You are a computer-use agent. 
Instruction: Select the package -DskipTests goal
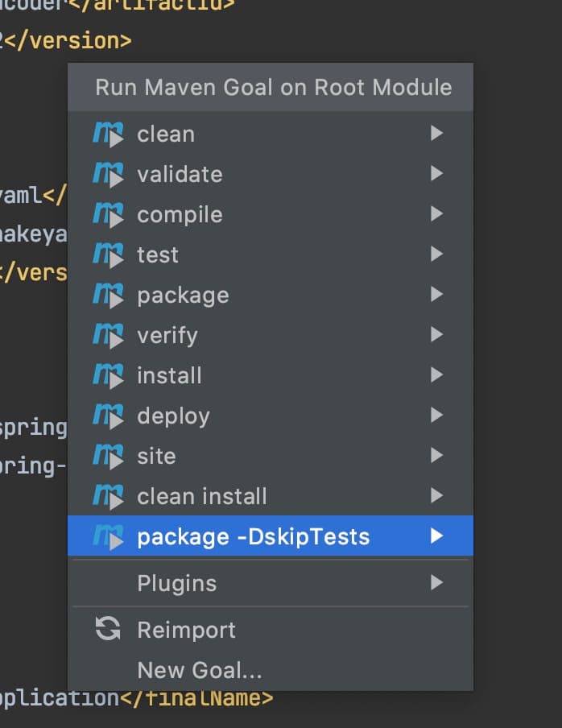click(271, 536)
